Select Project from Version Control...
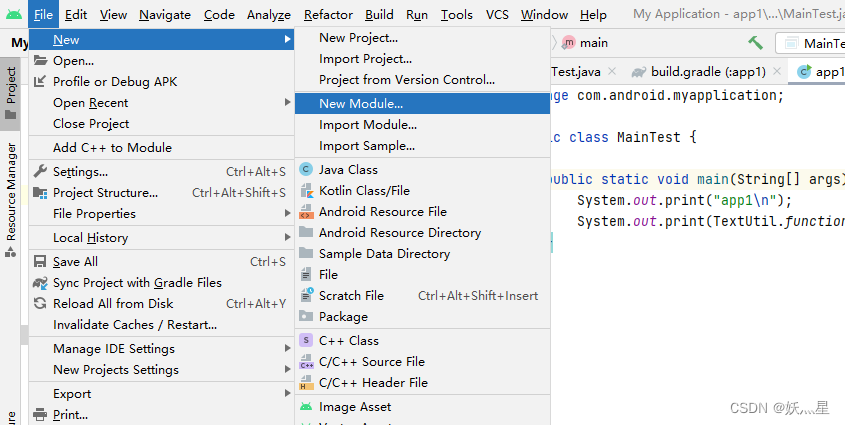Viewport: 845px width, 425px height. pyautogui.click(x=422, y=80)
